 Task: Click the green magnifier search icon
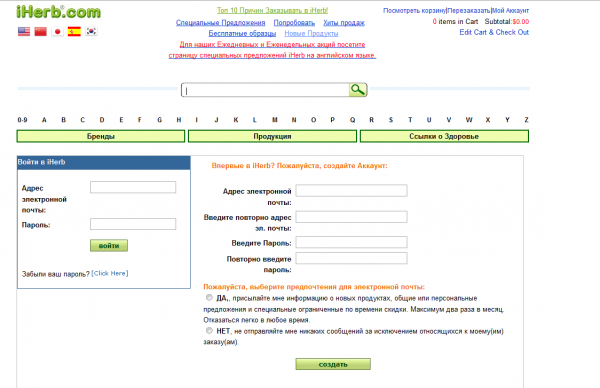(358, 90)
